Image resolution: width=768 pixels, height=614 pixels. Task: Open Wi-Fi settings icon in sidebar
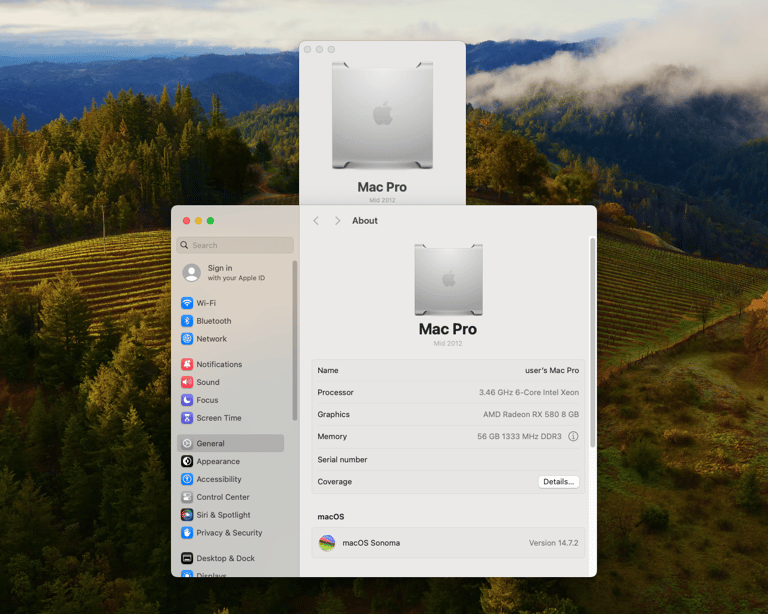coord(187,303)
